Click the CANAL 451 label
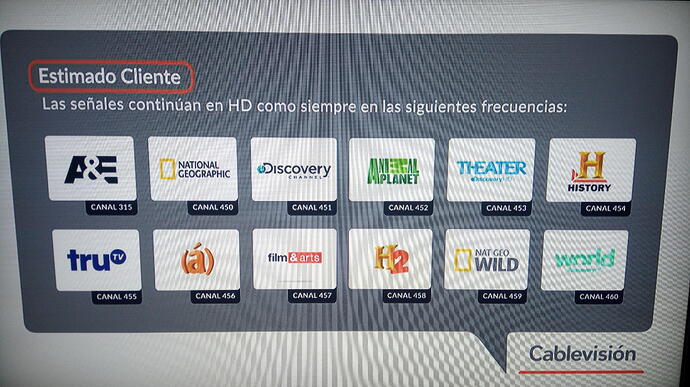The image size is (690, 387). (312, 208)
